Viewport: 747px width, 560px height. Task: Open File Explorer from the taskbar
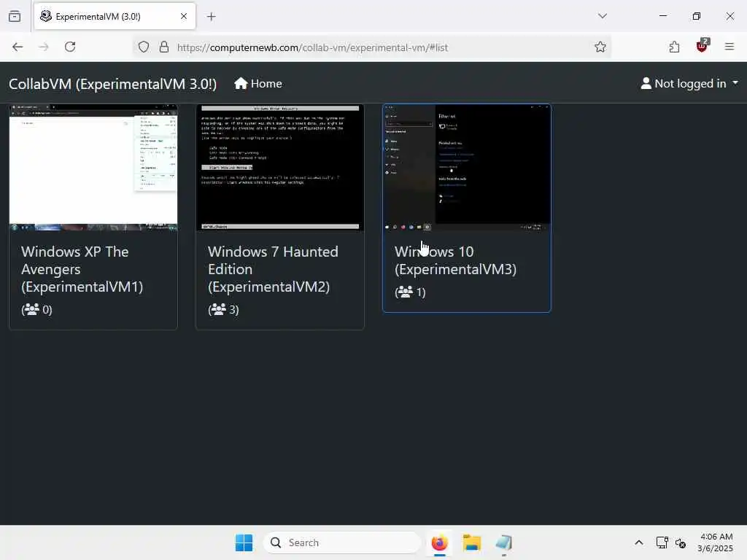tap(472, 542)
